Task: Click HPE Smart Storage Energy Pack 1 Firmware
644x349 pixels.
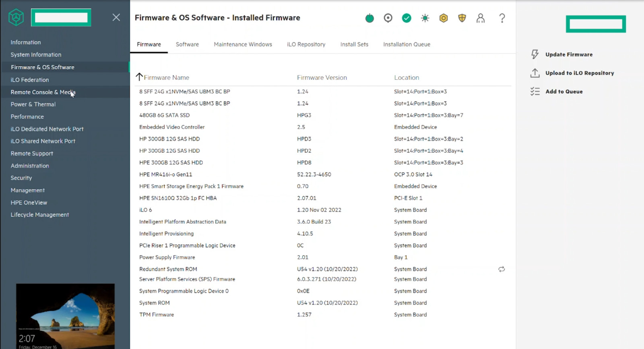Action: point(191,186)
